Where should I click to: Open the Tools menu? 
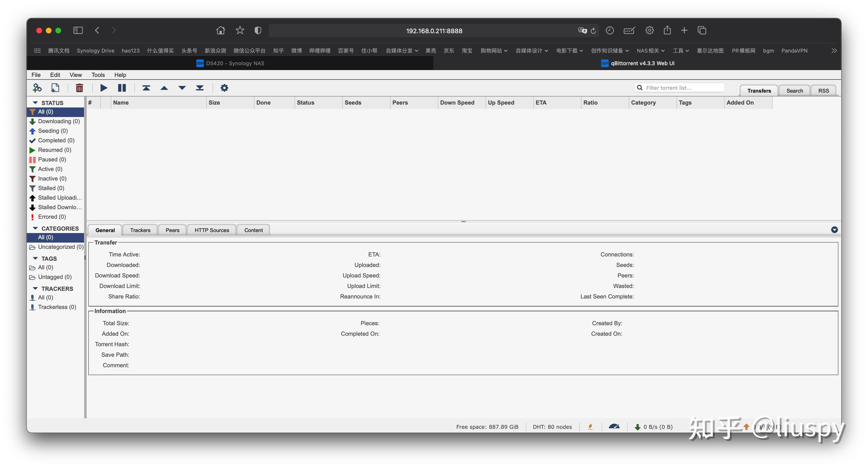point(98,75)
